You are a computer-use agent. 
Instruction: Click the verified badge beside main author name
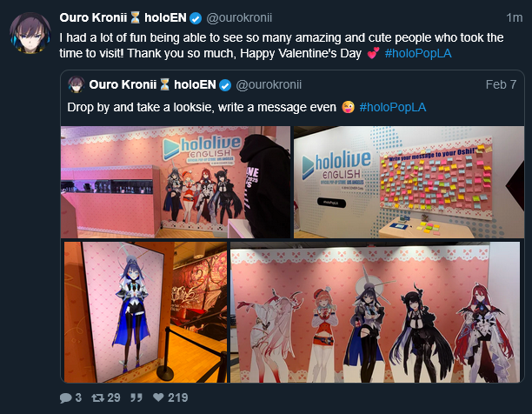tap(196, 18)
